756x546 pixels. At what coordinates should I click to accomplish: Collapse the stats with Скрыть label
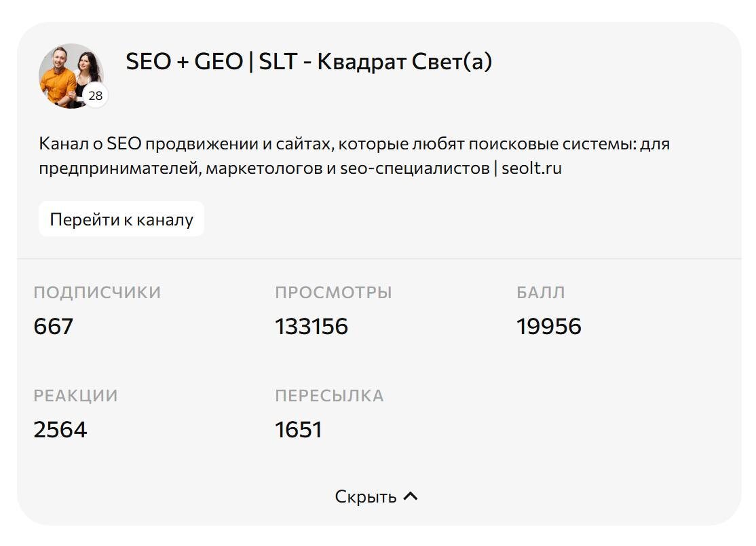pos(366,496)
